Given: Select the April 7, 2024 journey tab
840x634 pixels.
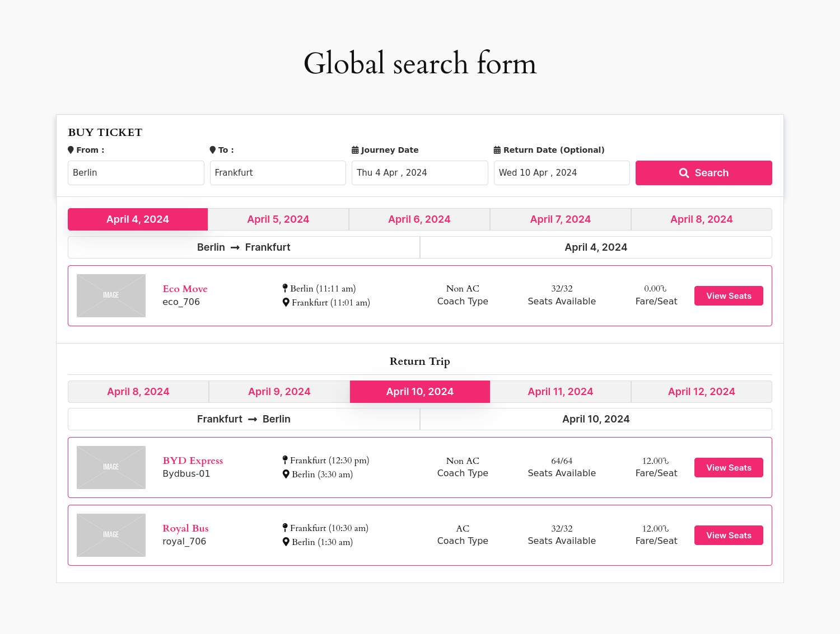Looking at the screenshot, I should point(560,219).
